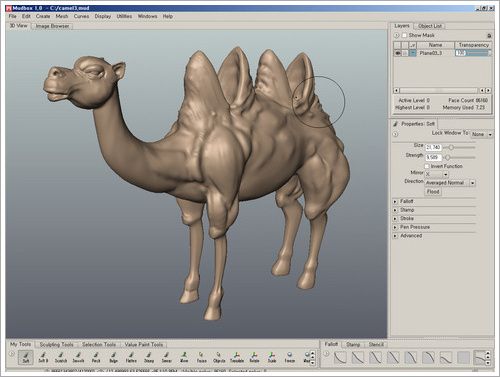Image resolution: width=500 pixels, height=377 pixels.
Task: Select the Move tool
Action: pyautogui.click(x=184, y=357)
